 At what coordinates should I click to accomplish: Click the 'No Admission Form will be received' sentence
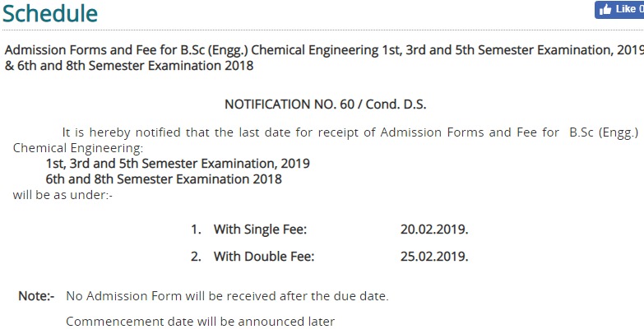(227, 296)
